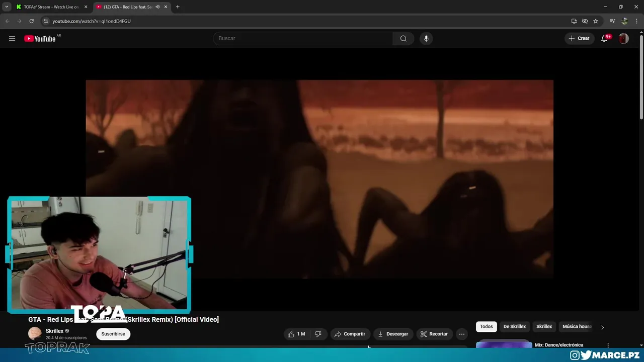The width and height of the screenshot is (644, 362).
Task: Click the Mix: Dance/electrónica title text
Action: point(559,345)
